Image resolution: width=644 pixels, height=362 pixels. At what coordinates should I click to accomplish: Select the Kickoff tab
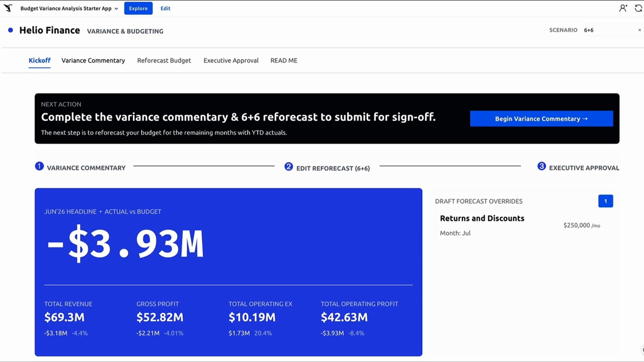point(40,61)
